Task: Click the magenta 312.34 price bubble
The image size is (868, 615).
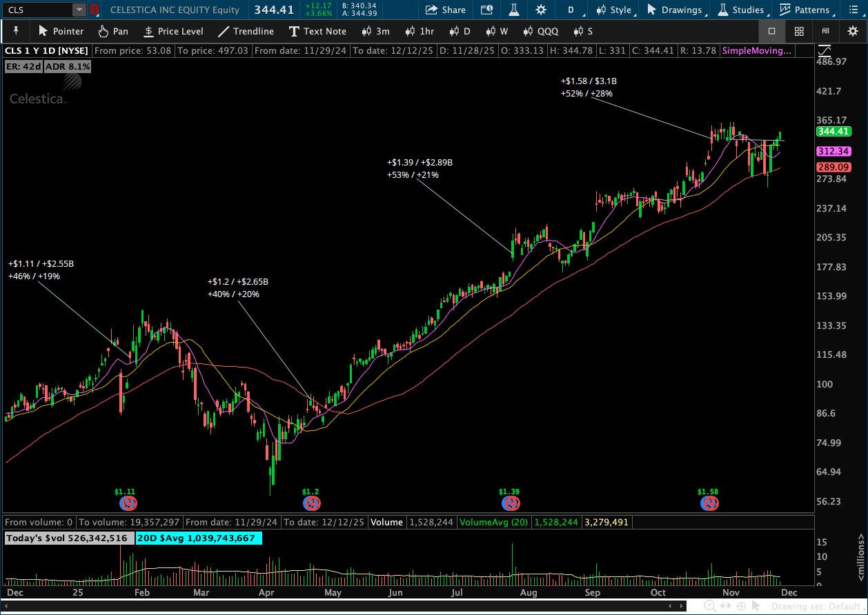Action: coord(834,151)
